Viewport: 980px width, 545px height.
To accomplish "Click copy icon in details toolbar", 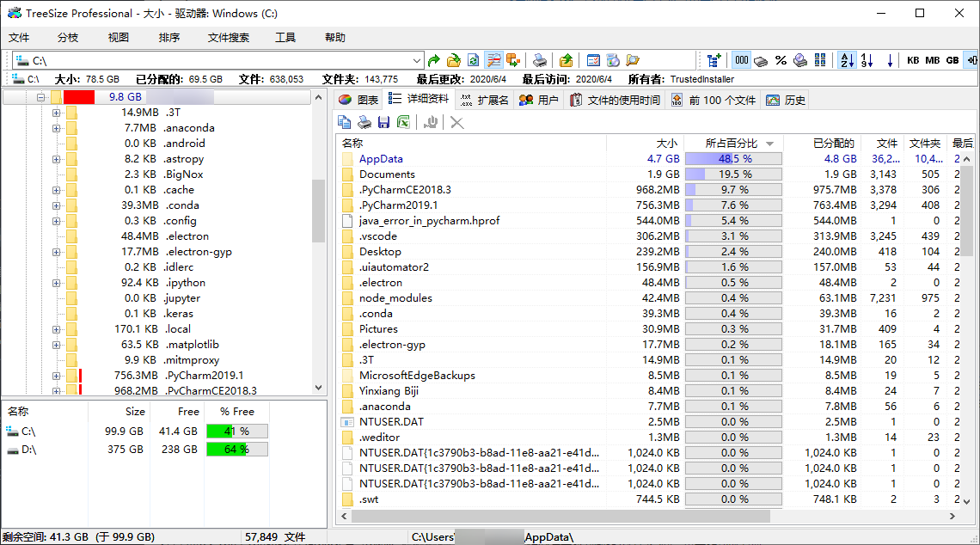I will point(345,123).
